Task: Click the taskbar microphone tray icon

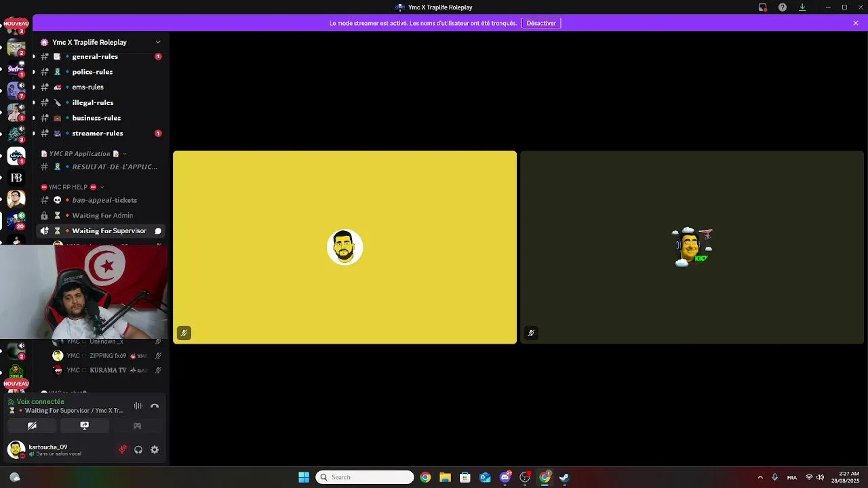Action: pyautogui.click(x=774, y=477)
